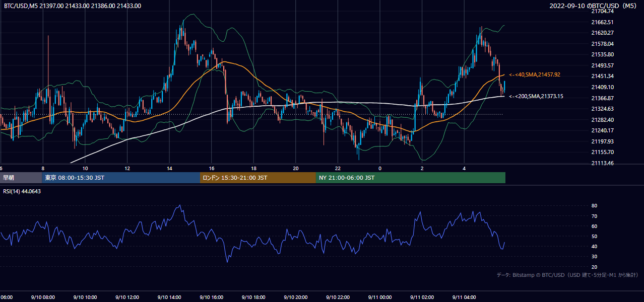Click the データ: Bitstamp source note
This screenshot has height=302, width=644.
pyautogui.click(x=567, y=275)
